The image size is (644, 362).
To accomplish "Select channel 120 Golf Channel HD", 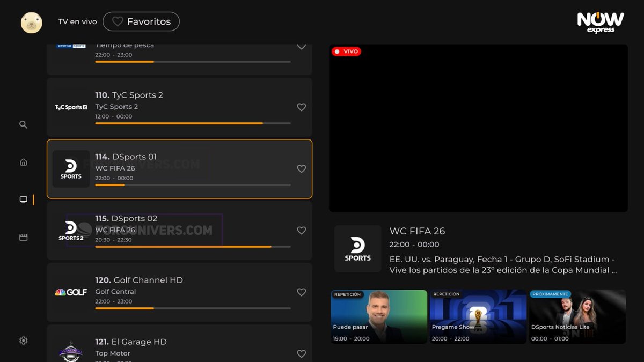I will [x=179, y=292].
